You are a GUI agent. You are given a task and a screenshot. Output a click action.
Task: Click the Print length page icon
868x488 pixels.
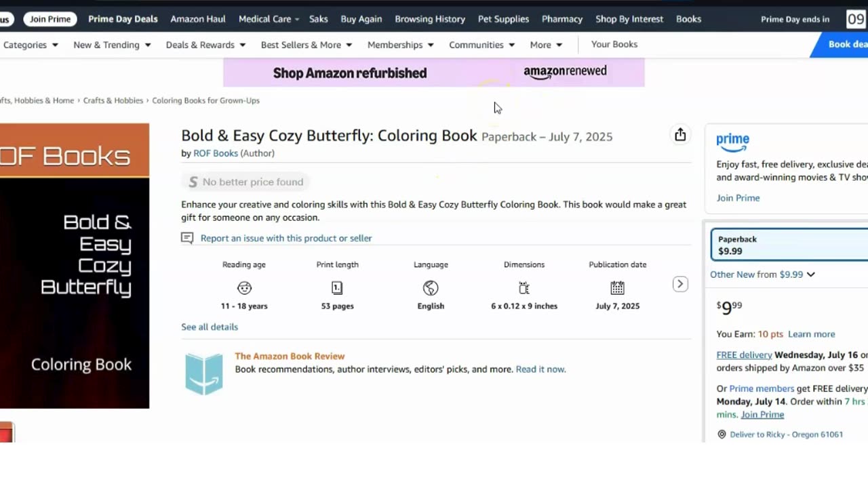(337, 288)
